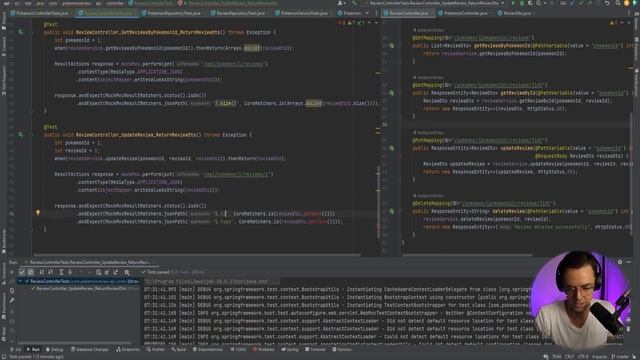Open the Services tool window

pos(342,349)
